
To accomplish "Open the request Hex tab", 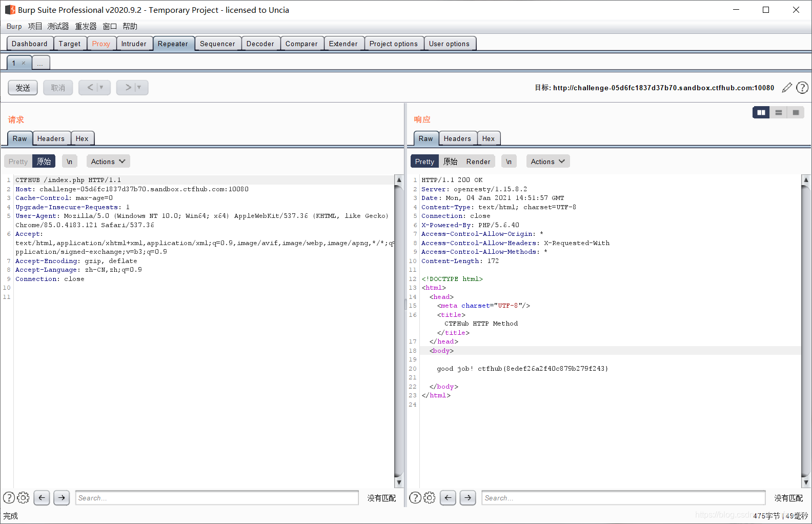I will coord(82,138).
